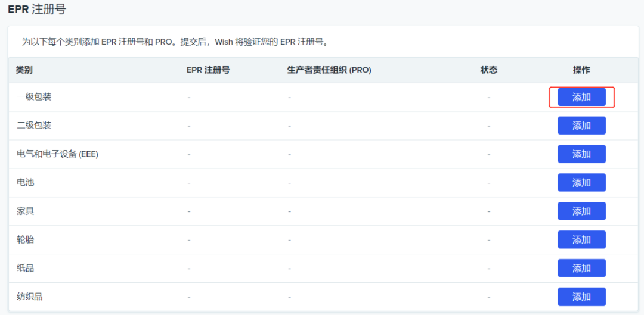Click the 操作 column header

[581, 70]
